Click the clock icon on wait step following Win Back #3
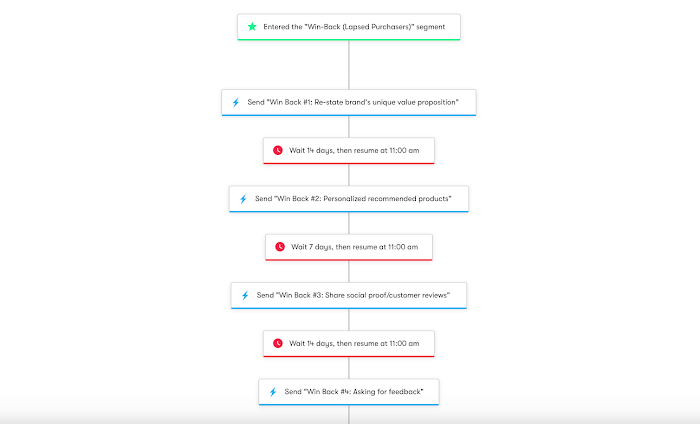The image size is (700, 424). point(278,343)
